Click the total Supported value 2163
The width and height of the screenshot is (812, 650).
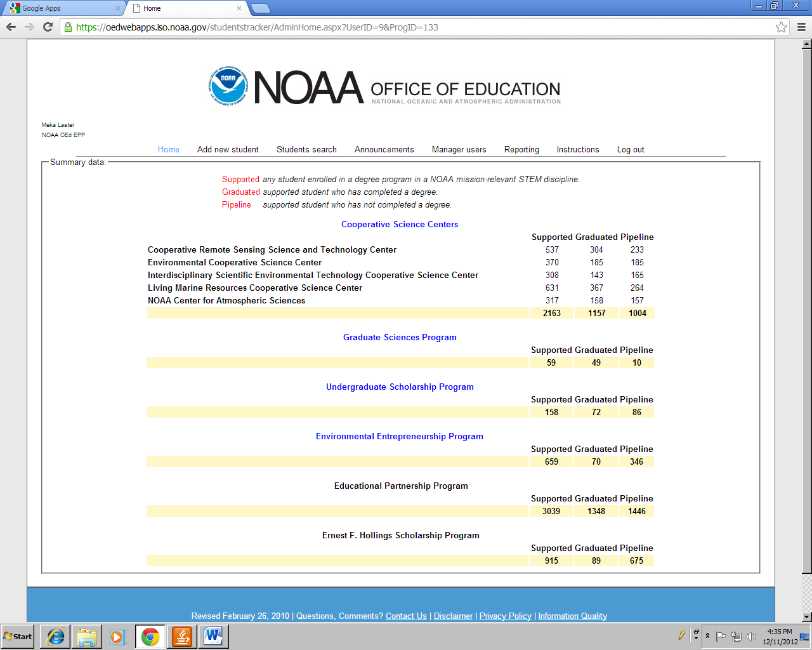tap(552, 314)
